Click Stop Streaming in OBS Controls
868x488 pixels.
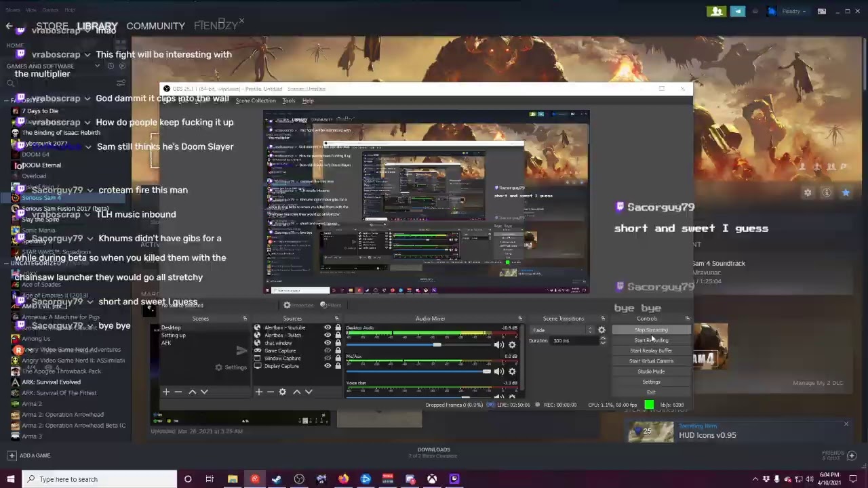pos(651,330)
